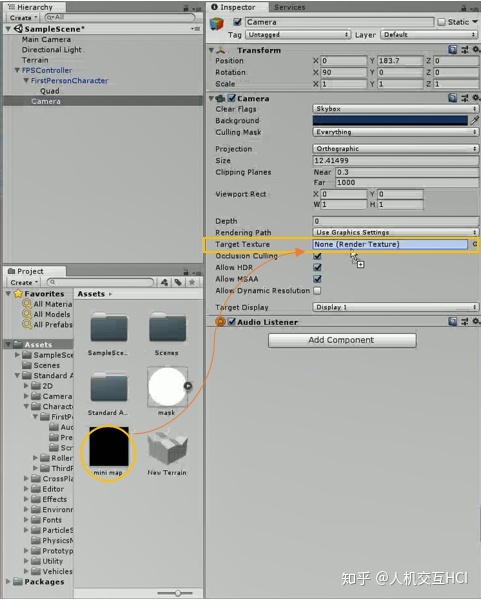Open the Transform component gear menu
This screenshot has width=481, height=600.
pyautogui.click(x=476, y=50)
